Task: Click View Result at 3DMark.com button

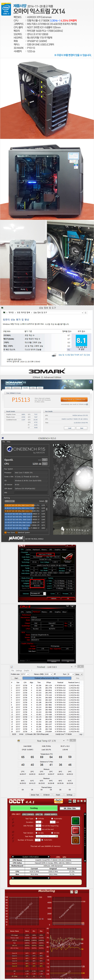Action: [x=74, y=399]
